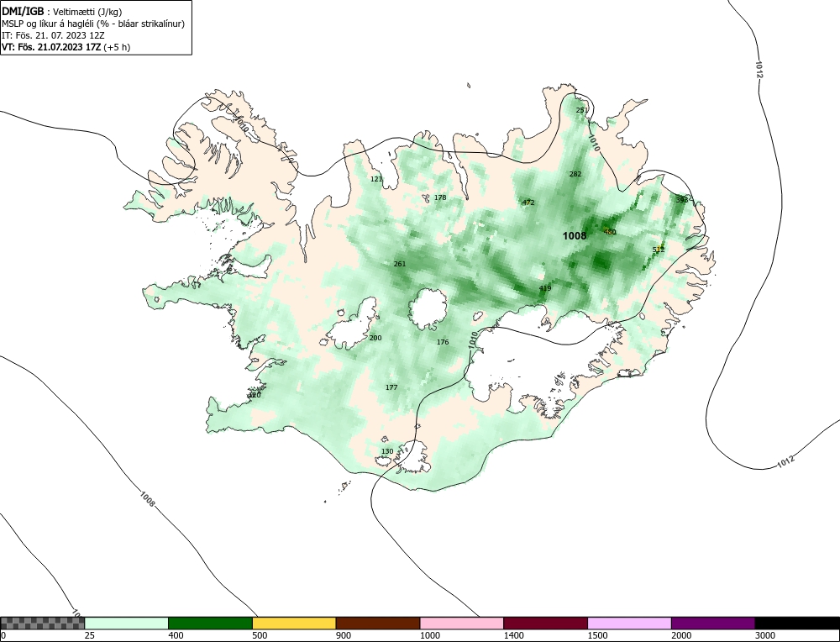Click the 1010 isobar label in the northeast
This screenshot has width=840, height=642.
tap(594, 142)
